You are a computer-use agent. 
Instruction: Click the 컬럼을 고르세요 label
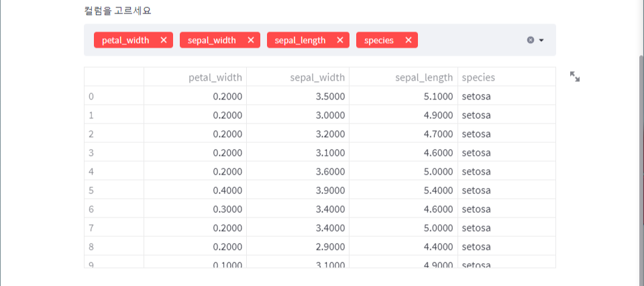click(118, 11)
